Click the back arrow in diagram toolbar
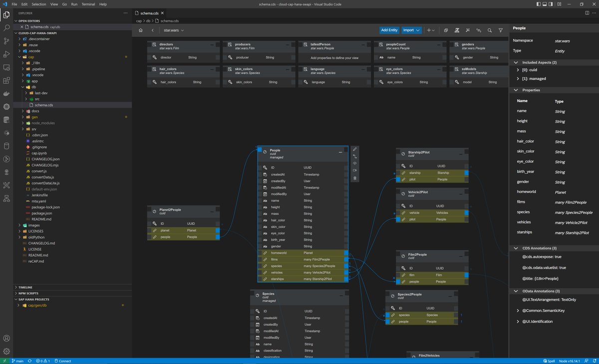The image size is (599, 364). pos(152,30)
